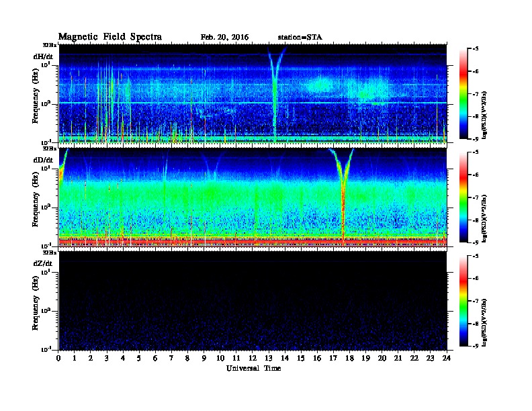The width and height of the screenshot is (532, 411).
Task: Click hour "22" on the time axis
Action: [x=414, y=358]
